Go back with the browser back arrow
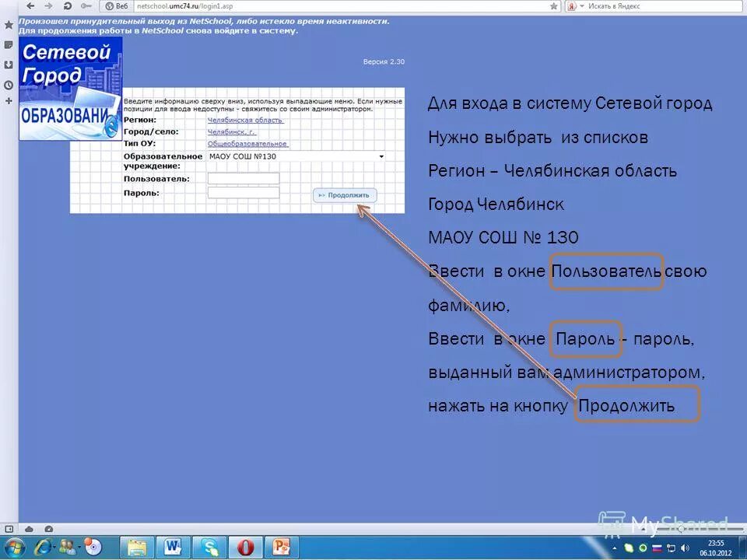This screenshot has width=747, height=560. (30, 5)
